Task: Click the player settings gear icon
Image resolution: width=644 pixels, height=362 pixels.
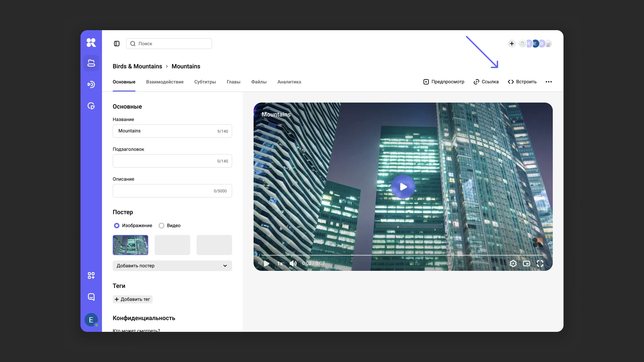Action: (513, 263)
